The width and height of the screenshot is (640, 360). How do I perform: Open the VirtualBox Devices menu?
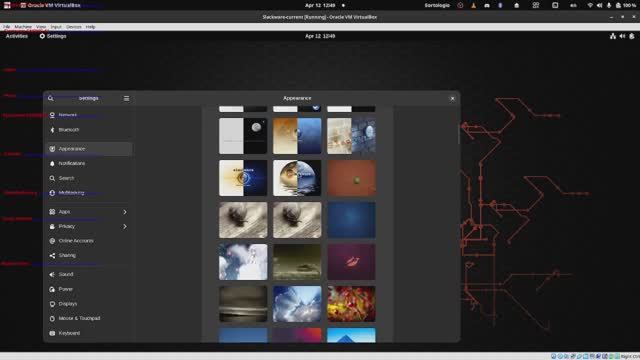[73, 27]
